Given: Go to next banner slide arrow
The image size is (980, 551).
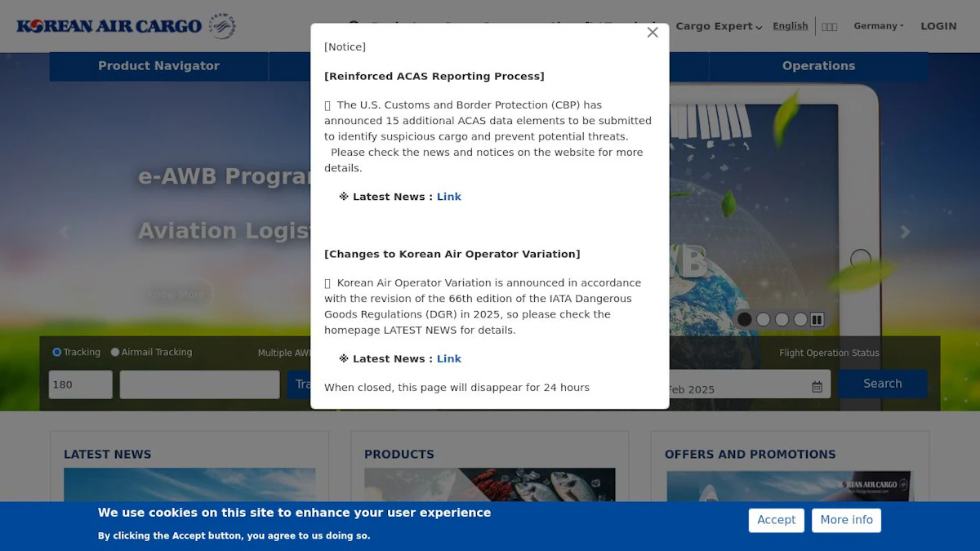Looking at the screenshot, I should [x=905, y=232].
